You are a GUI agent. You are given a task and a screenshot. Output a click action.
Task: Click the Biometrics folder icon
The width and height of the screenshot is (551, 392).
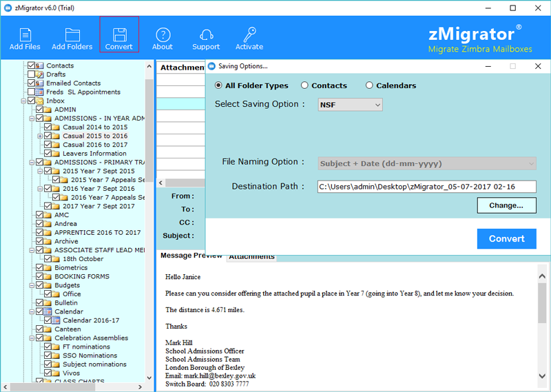click(48, 267)
